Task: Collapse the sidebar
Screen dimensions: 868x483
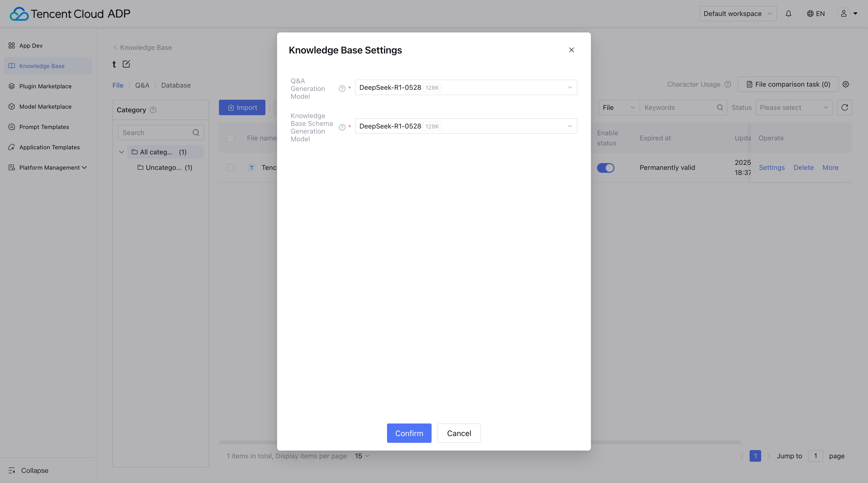Action: pos(28,470)
